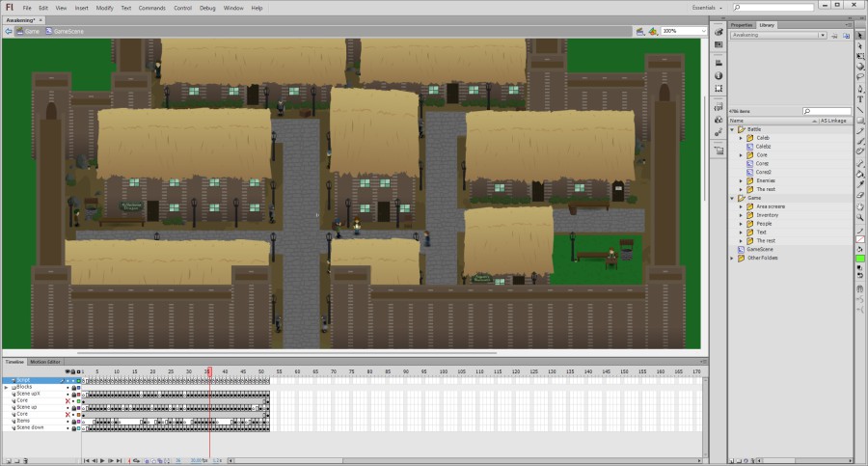Viewport: 868px width, 466px height.
Task: Collapse the Battle folder in Library
Action: point(733,129)
